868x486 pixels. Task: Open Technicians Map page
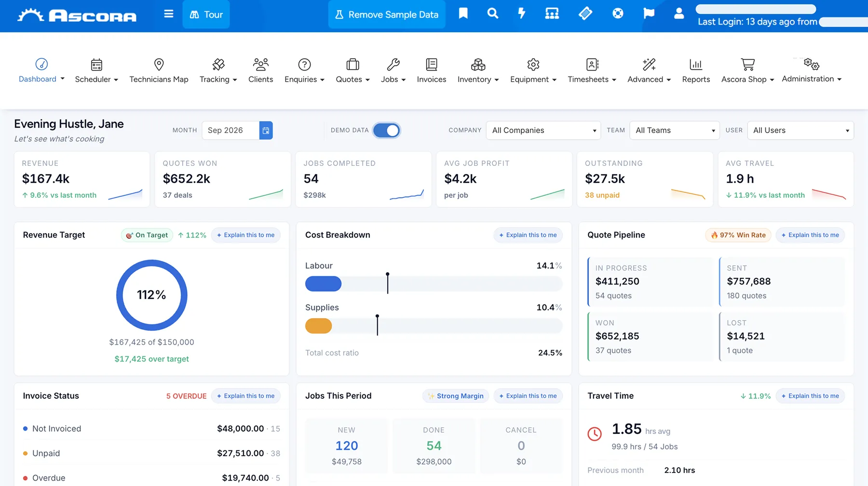159,70
